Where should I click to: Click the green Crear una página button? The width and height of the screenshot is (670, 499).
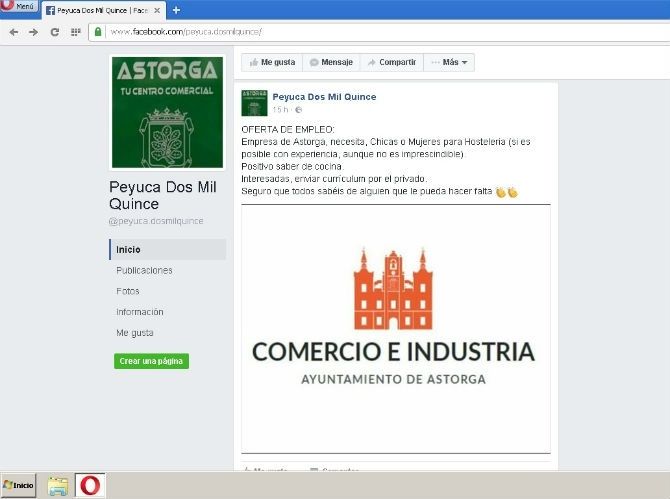(151, 361)
